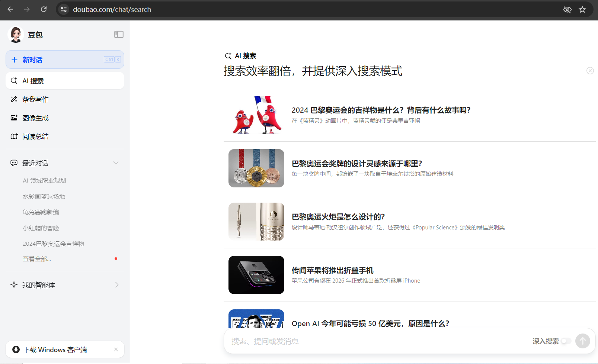Open the 最近对话 section header

click(x=65, y=163)
